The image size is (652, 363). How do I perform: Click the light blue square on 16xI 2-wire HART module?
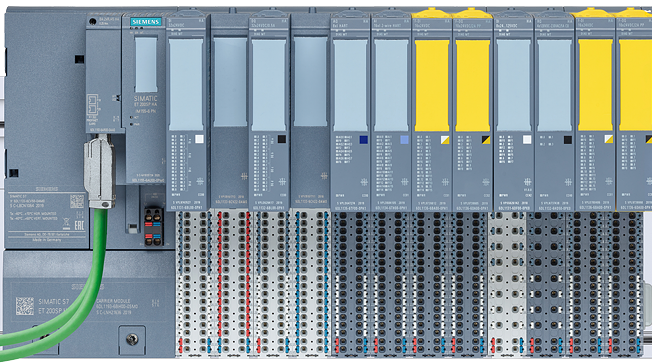[x=404, y=140]
